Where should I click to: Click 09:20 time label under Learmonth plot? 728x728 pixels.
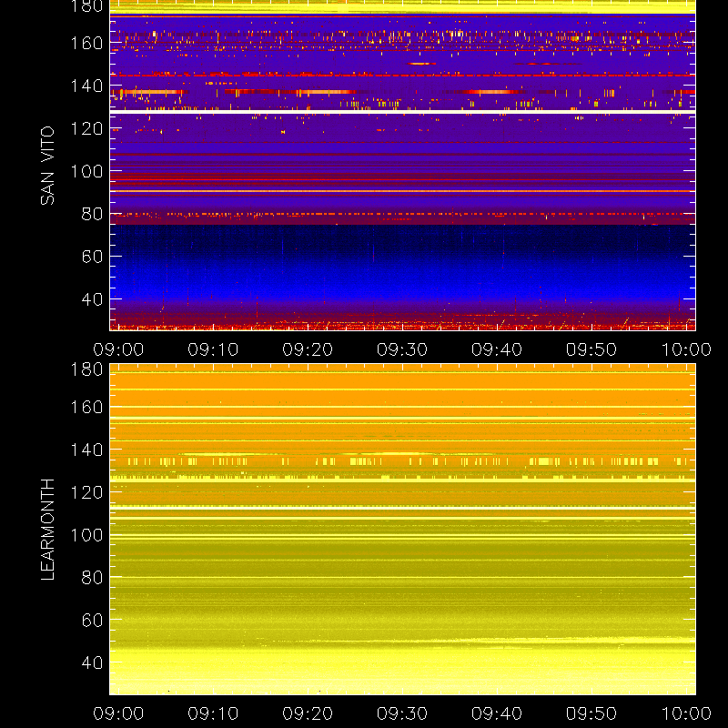(x=308, y=713)
